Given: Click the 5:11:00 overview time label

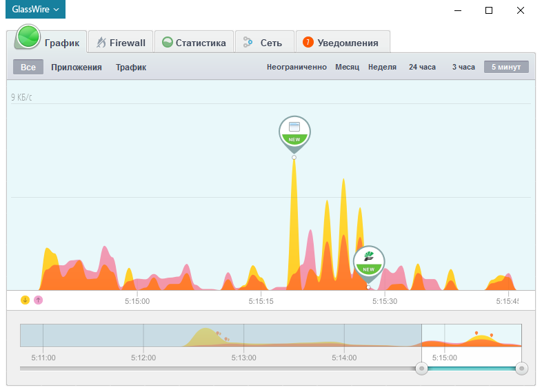Looking at the screenshot, I should pos(43,358).
